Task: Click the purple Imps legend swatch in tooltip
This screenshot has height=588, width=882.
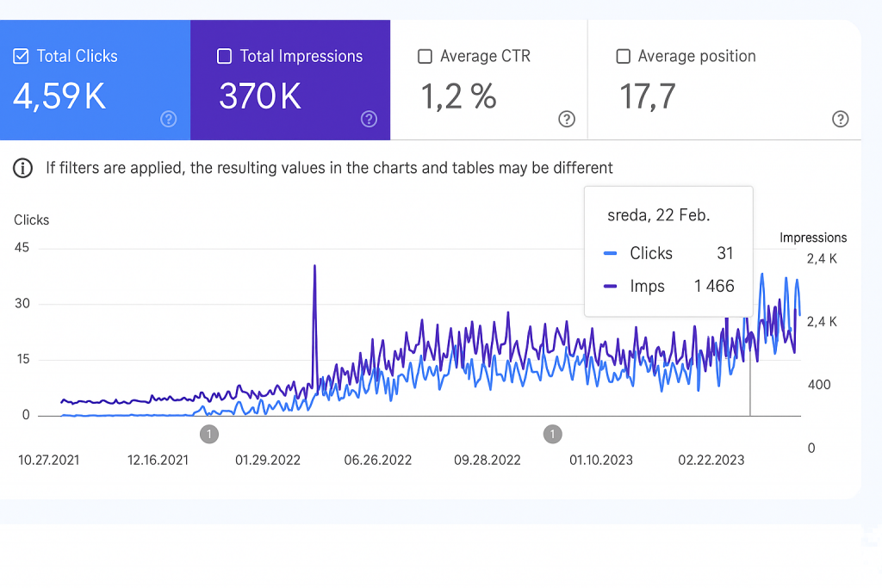Action: (x=611, y=287)
